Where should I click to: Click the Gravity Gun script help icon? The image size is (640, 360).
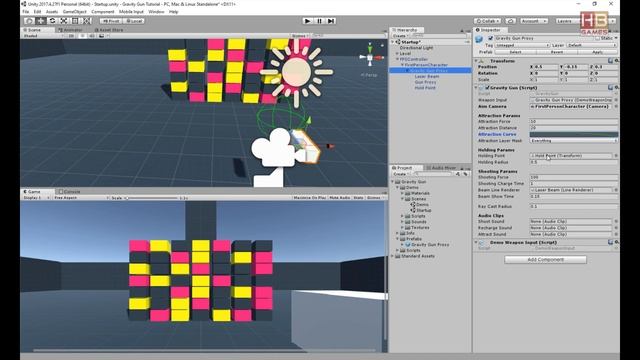[x=611, y=87]
